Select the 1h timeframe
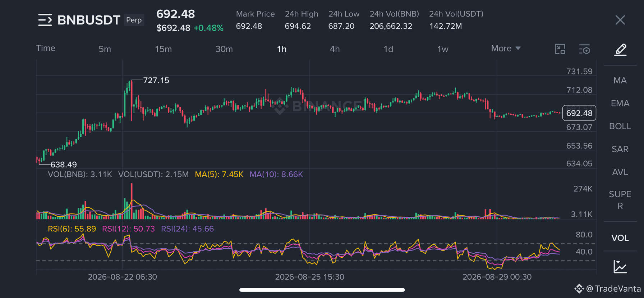This screenshot has height=298, width=644. coord(282,49)
